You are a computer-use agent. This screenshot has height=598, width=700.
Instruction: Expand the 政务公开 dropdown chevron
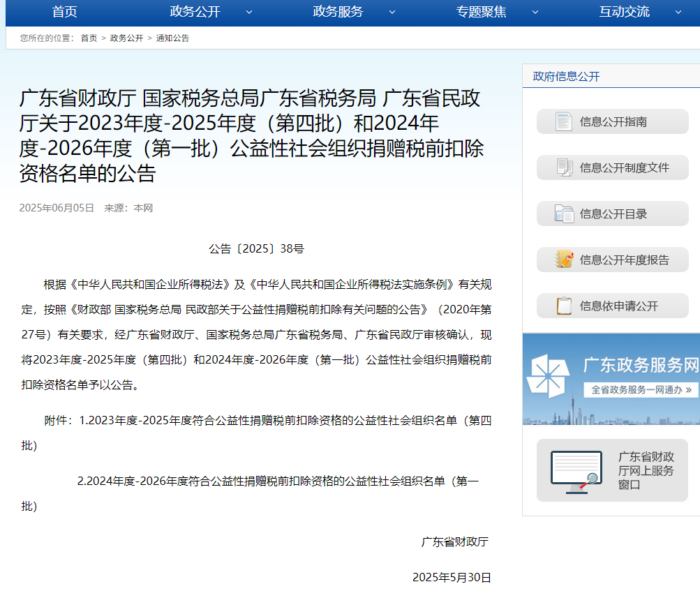249,12
